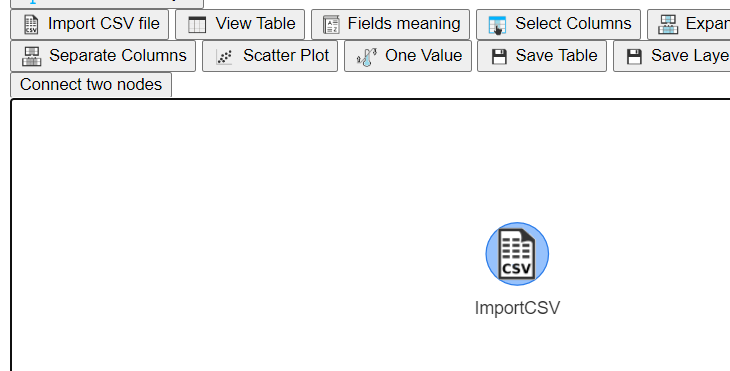Click the table grid icon on View Table
Viewport: 730px width, 371px height.
(196, 24)
